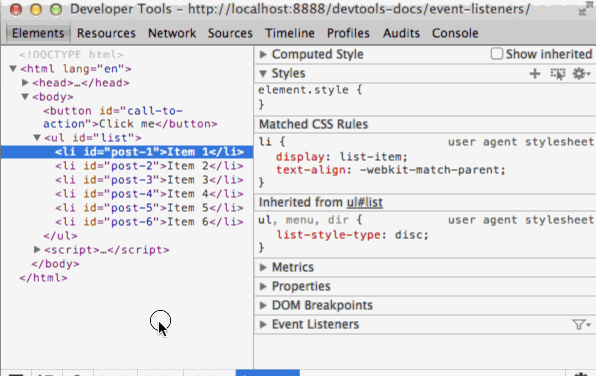The width and height of the screenshot is (596, 376).
Task: Click the fullscreen arrows icon in title bar
Action: pos(583,10)
